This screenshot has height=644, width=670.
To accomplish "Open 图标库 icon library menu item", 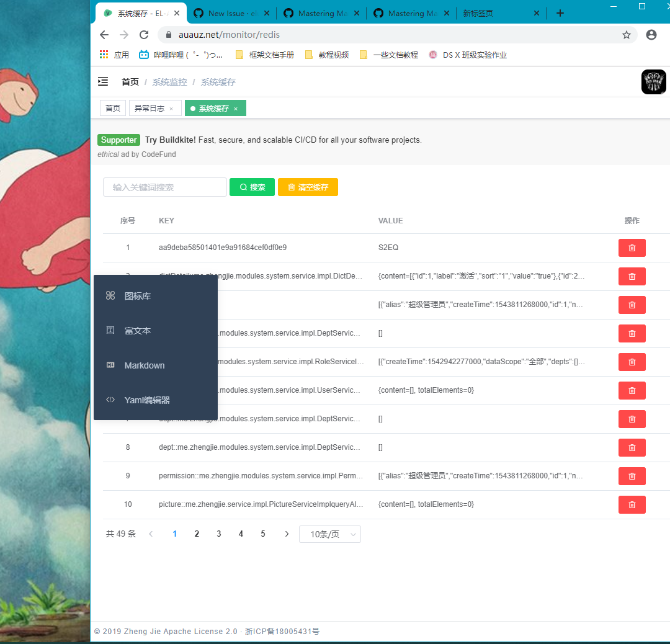I will click(x=156, y=296).
